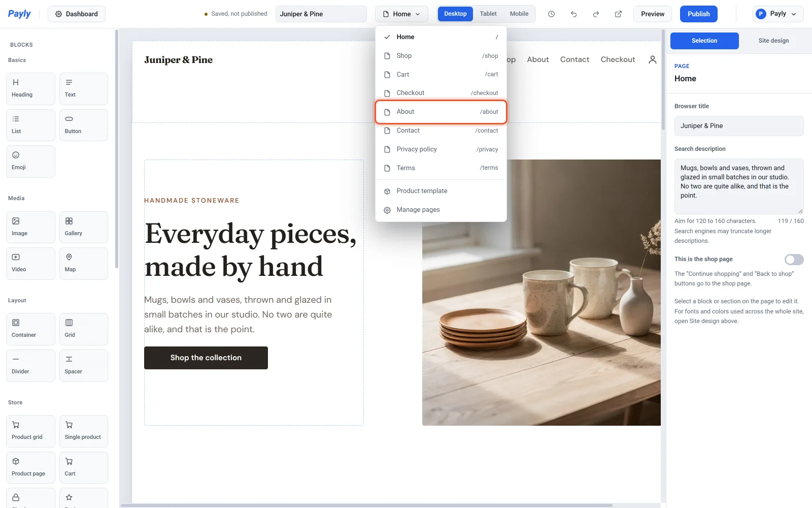This screenshot has width=812, height=508.
Task: Add a List block
Action: (30, 125)
